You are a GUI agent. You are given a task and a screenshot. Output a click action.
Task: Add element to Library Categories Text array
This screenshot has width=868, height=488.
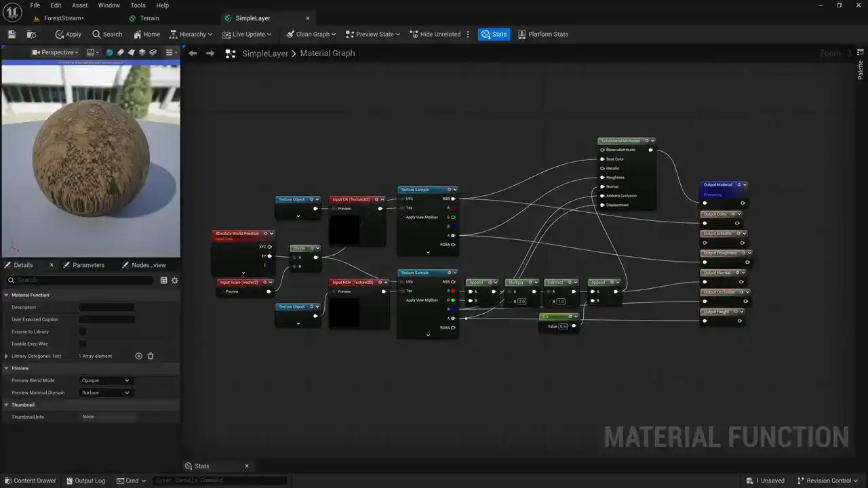click(x=138, y=356)
